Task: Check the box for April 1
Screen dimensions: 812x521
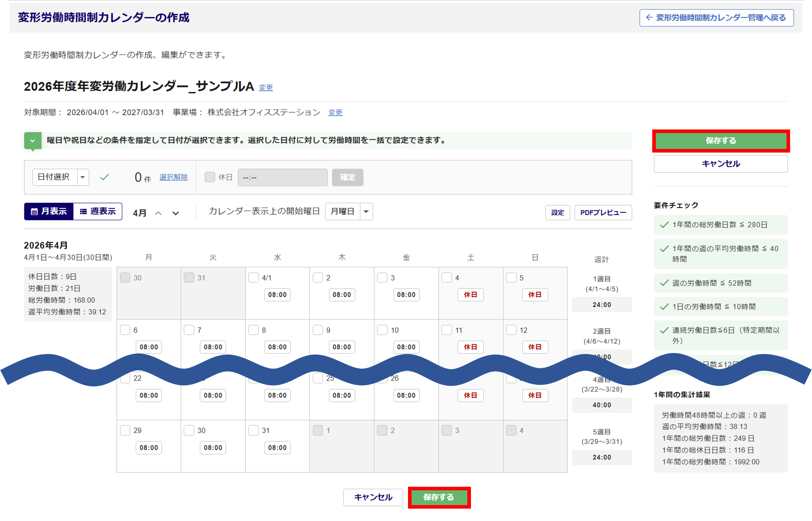Action: [x=253, y=278]
